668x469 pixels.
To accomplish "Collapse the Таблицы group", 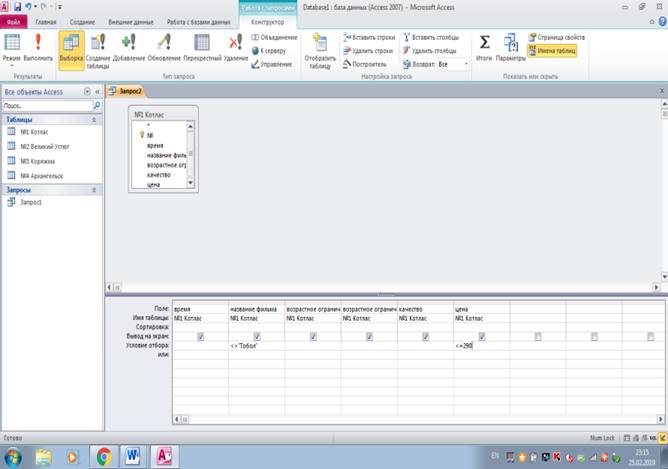I will (94, 120).
